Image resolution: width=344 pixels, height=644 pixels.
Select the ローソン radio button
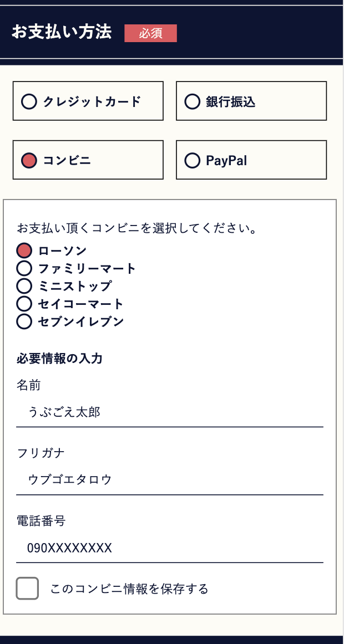point(24,251)
